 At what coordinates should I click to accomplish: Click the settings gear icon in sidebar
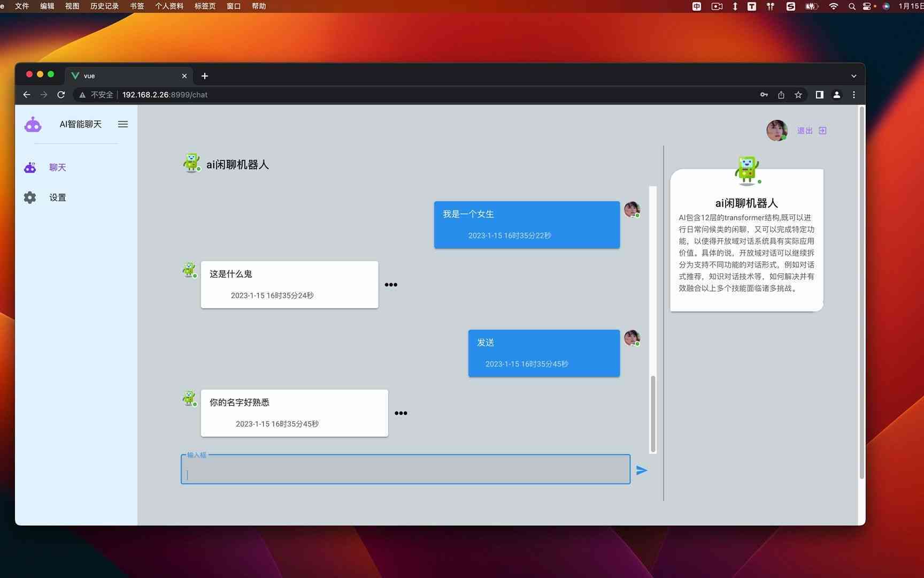coord(30,197)
